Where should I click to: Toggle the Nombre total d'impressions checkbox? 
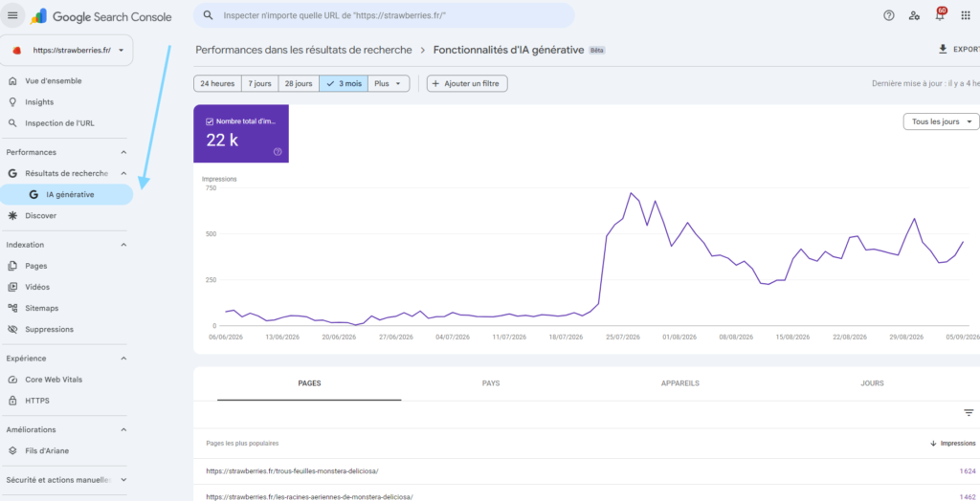(x=210, y=121)
